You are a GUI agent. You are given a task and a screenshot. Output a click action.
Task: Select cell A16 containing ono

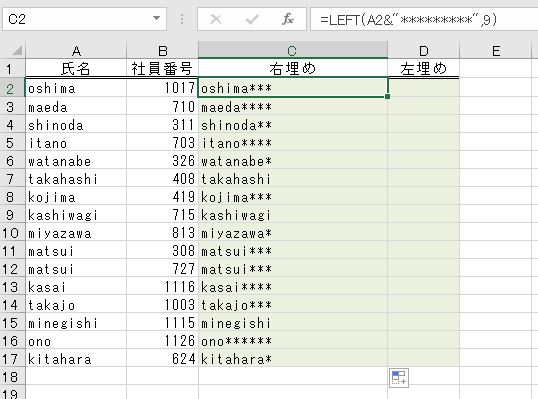(76, 341)
